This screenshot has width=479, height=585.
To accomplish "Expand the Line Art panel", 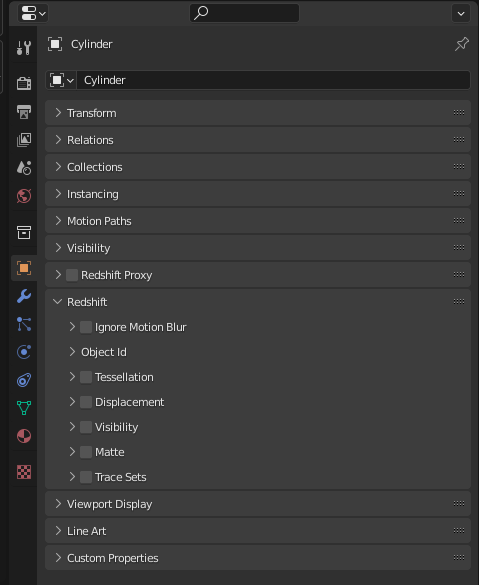I will 258,531.
